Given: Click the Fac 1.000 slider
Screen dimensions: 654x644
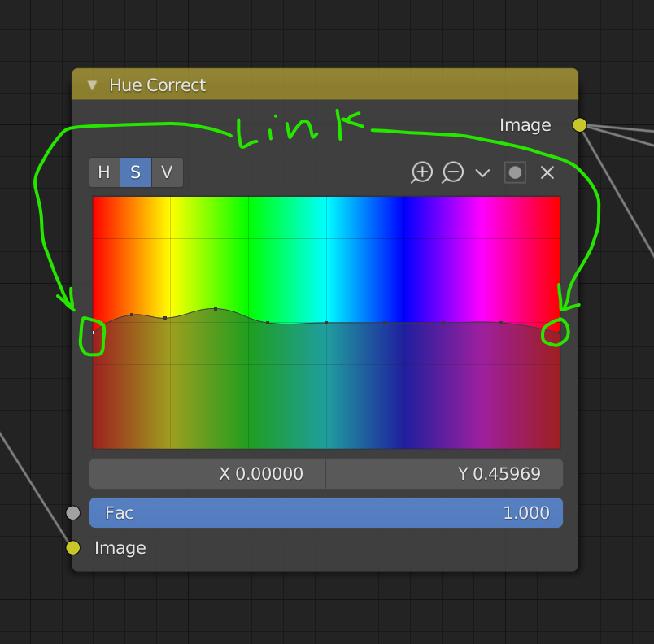Looking at the screenshot, I should (326, 513).
